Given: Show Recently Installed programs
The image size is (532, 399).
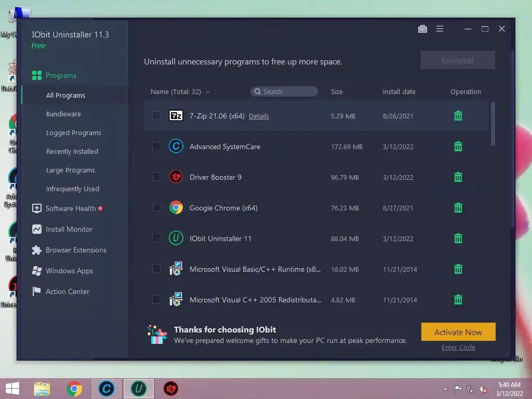Looking at the screenshot, I should [x=72, y=151].
